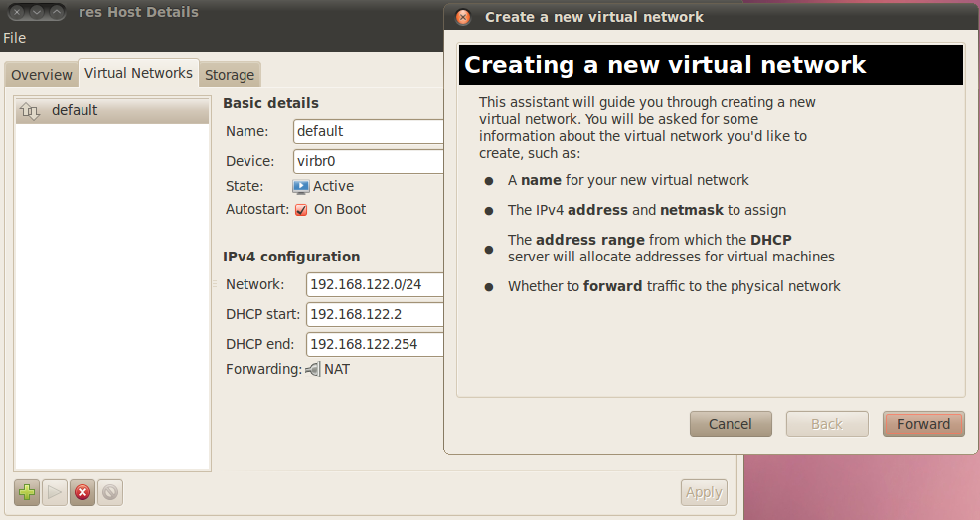Screen dimensions: 980x520
Task: Select the Virtual Networks tab
Action: click(x=138, y=74)
